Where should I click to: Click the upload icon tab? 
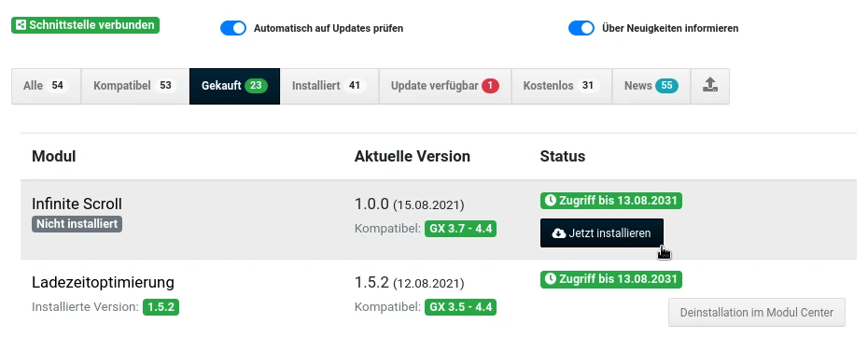pyautogui.click(x=710, y=86)
